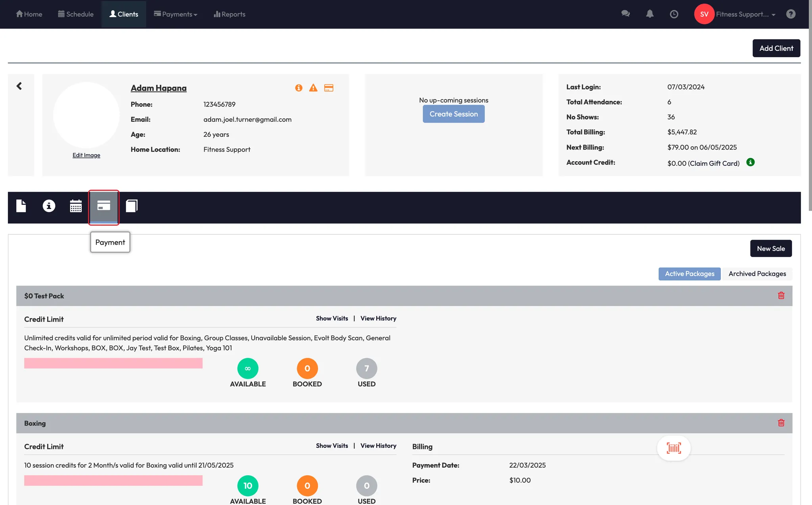Open the help question mark icon
812x505 pixels.
click(x=791, y=14)
